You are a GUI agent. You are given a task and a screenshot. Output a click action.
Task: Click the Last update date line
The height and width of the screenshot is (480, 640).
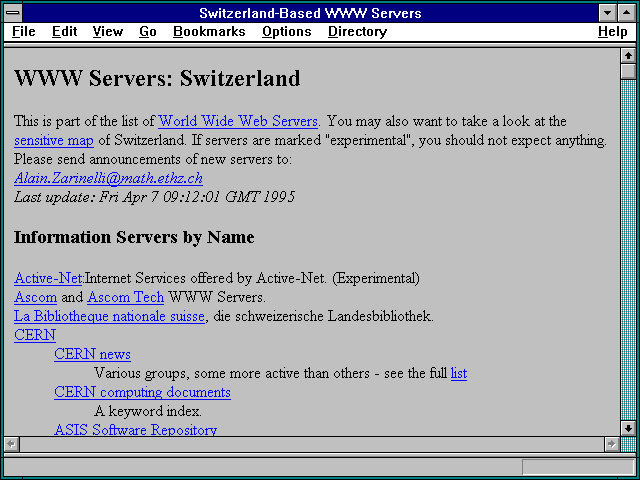coord(154,197)
